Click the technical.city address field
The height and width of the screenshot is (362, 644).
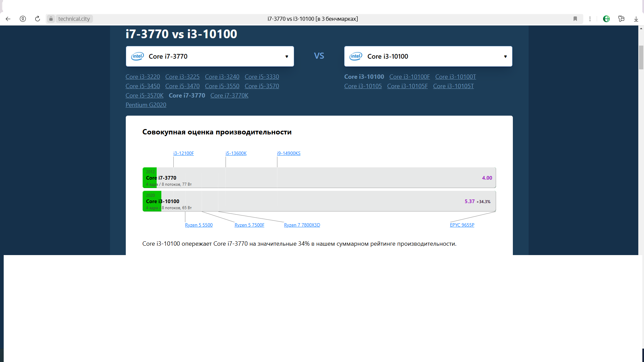tap(74, 19)
